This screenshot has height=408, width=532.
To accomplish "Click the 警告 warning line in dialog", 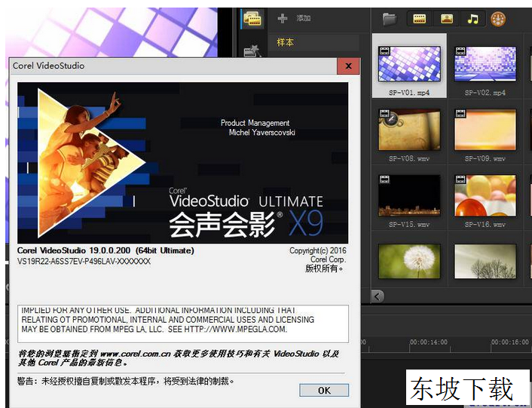I will tap(126, 381).
